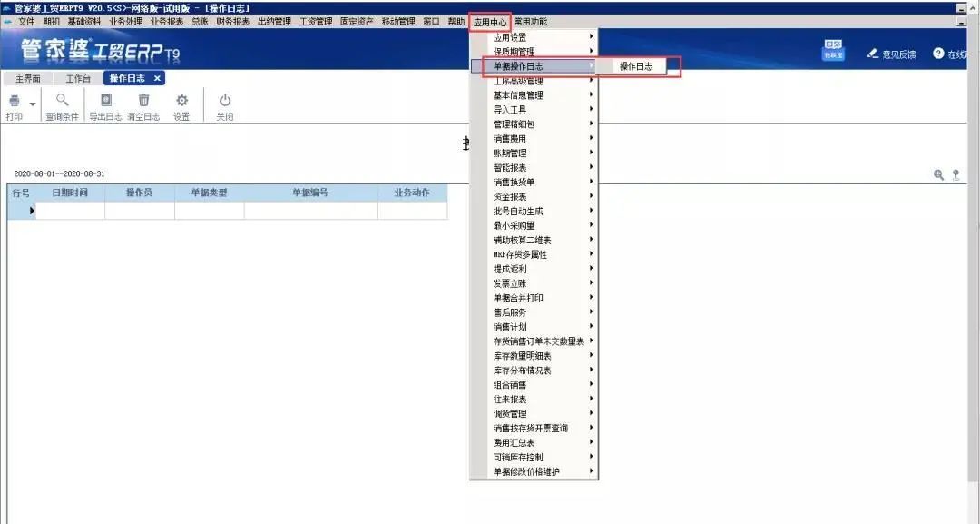Click the 关闭 power icon
The height and width of the screenshot is (524, 980).
pos(225,101)
